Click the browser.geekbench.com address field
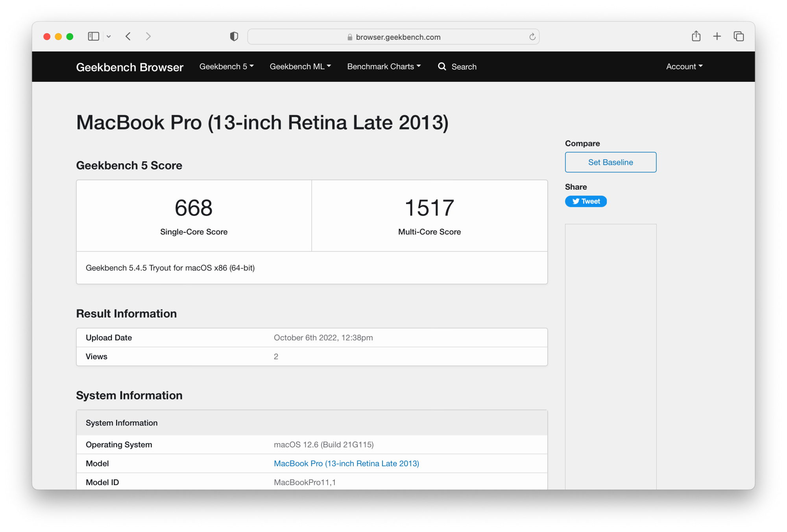The image size is (787, 532). (x=397, y=37)
